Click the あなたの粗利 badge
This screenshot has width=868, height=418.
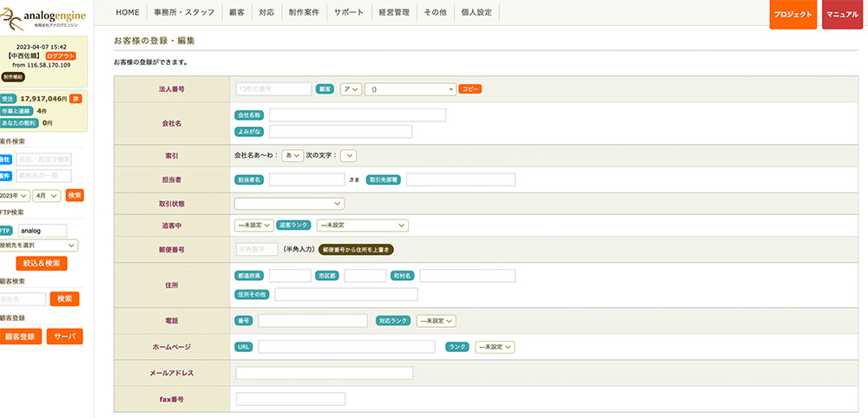pyautogui.click(x=19, y=123)
